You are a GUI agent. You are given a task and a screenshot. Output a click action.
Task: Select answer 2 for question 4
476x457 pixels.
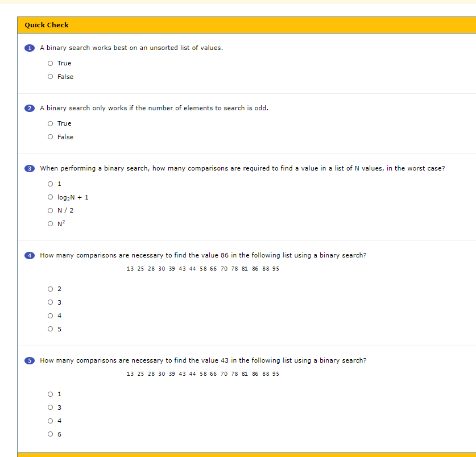pos(50,289)
